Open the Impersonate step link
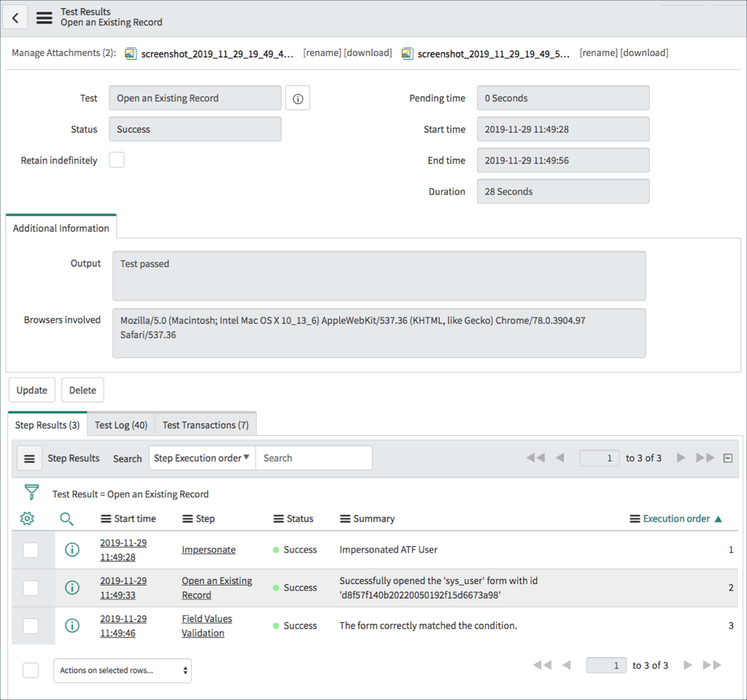Image resolution: width=747 pixels, height=700 pixels. 207,549
